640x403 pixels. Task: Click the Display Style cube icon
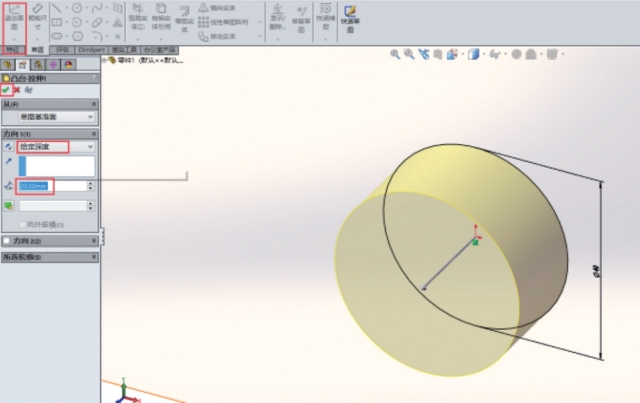pos(473,54)
